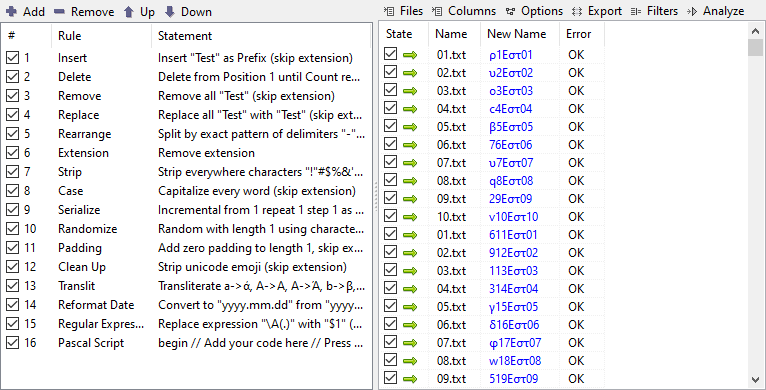Click the green arrow for 314Εστ04 row
The width and height of the screenshot is (766, 390).
pos(410,289)
